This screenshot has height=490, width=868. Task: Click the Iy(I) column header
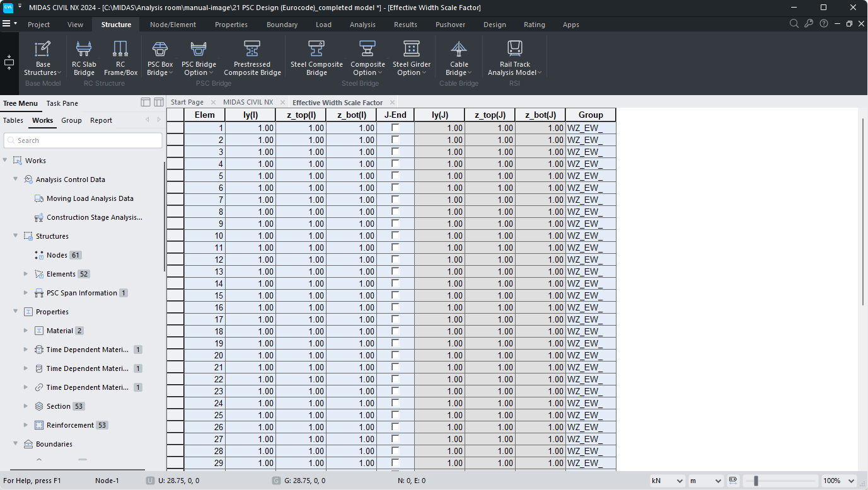click(250, 115)
